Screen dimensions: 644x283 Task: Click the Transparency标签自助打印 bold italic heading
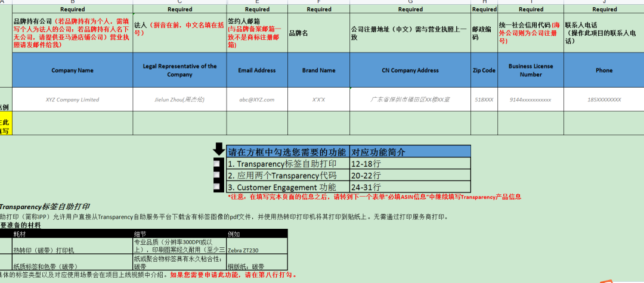pyautogui.click(x=44, y=206)
